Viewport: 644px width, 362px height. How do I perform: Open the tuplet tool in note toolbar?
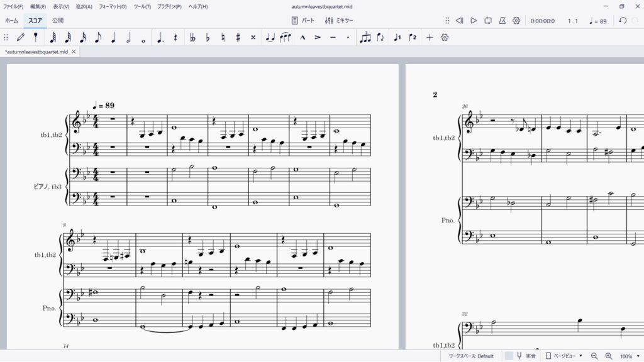coord(365,38)
